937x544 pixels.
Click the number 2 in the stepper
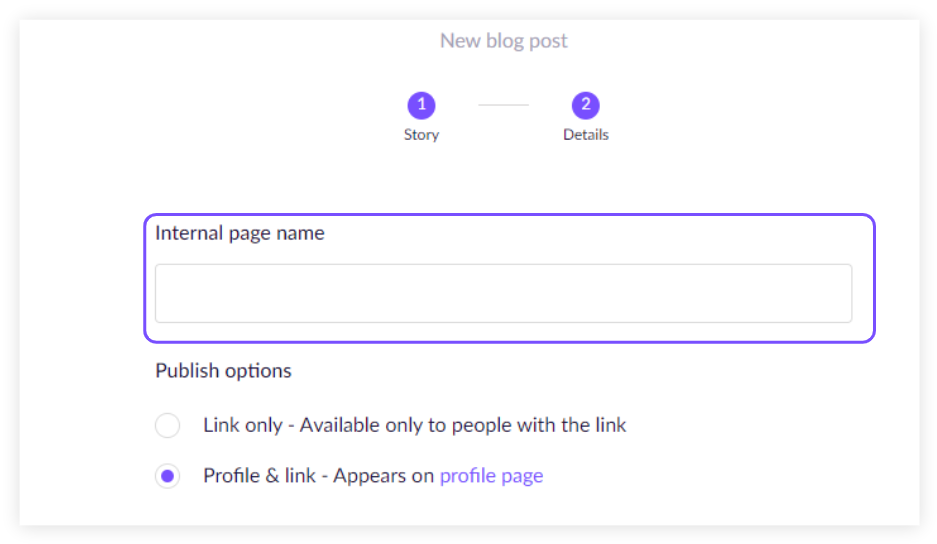tap(585, 105)
